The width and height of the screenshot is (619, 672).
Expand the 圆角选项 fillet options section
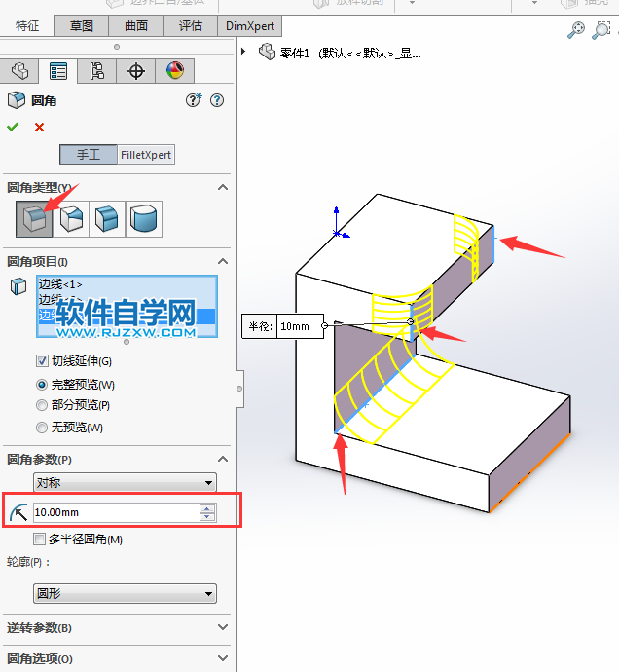pyautogui.click(x=223, y=657)
